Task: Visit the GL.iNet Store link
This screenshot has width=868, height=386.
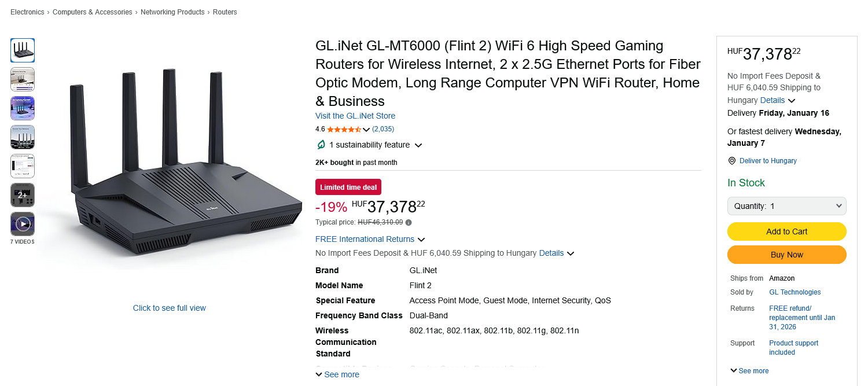Action: click(355, 116)
